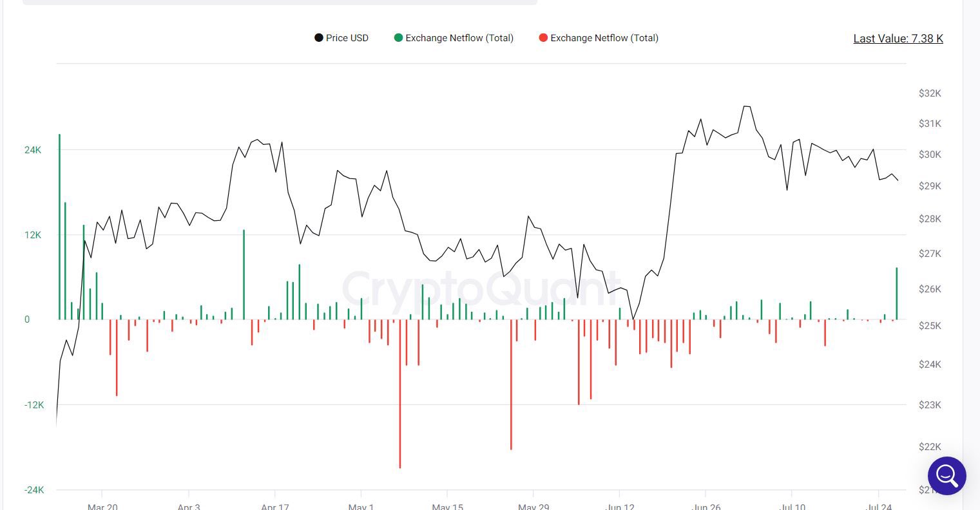Click the $25K price axis label
This screenshot has width=980, height=510.
pos(930,326)
